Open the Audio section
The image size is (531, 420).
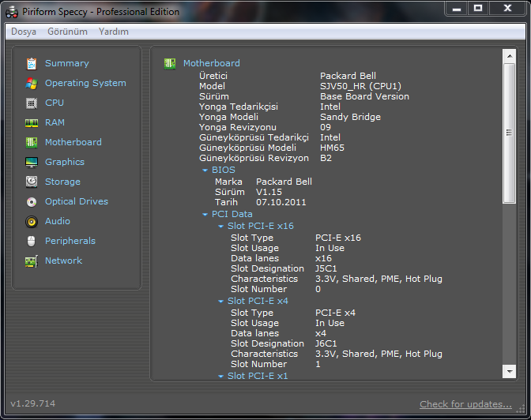[58, 221]
